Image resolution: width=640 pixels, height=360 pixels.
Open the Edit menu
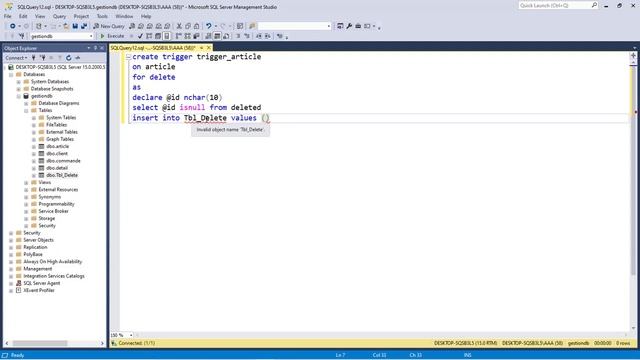pos(23,16)
